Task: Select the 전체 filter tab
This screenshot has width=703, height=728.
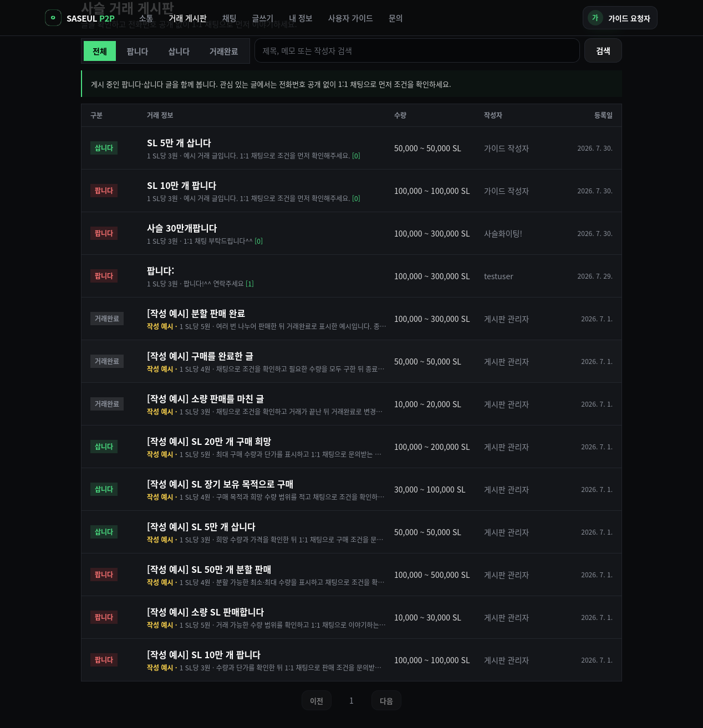Action: click(x=100, y=51)
